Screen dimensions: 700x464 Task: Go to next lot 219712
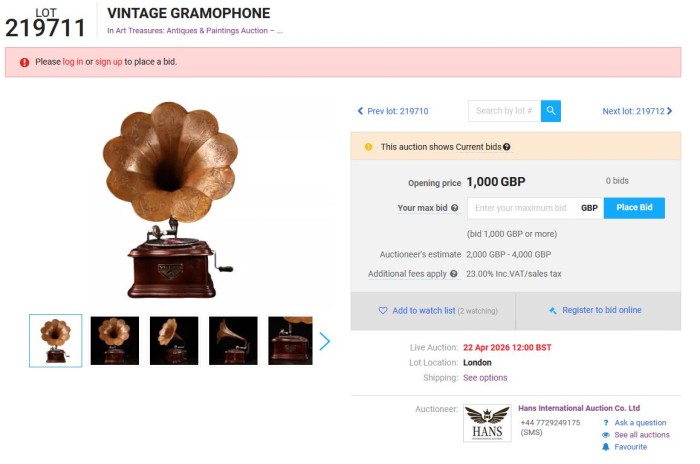pyautogui.click(x=637, y=111)
